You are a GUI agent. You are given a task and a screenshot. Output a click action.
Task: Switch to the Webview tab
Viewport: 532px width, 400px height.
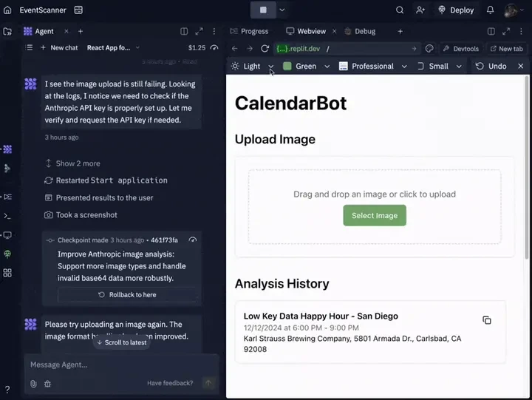(x=306, y=31)
